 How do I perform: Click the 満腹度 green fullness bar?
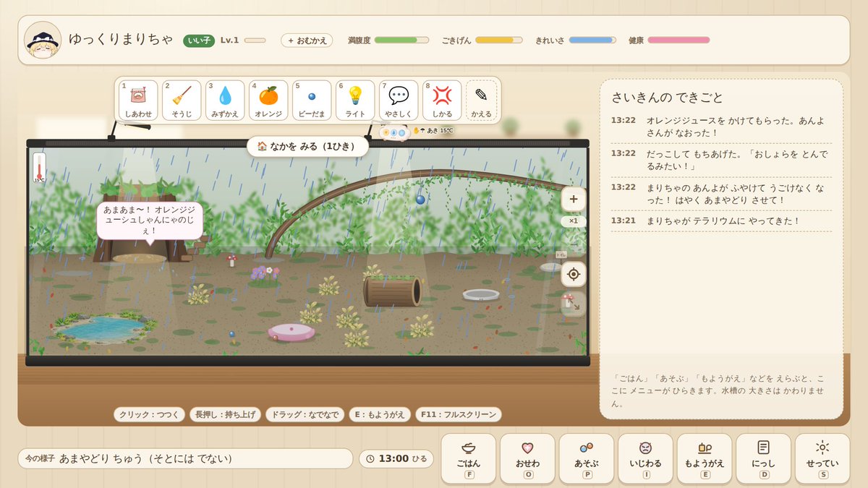[401, 40]
